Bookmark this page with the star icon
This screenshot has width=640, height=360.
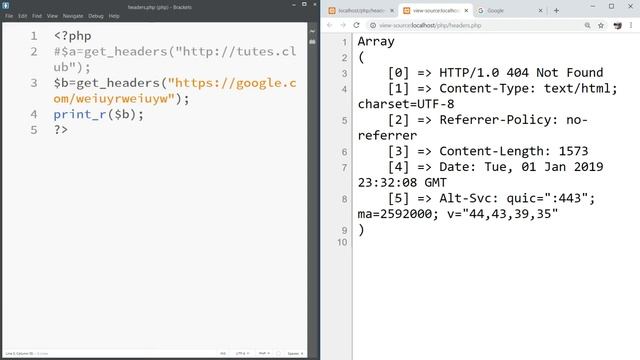[x=601, y=25]
